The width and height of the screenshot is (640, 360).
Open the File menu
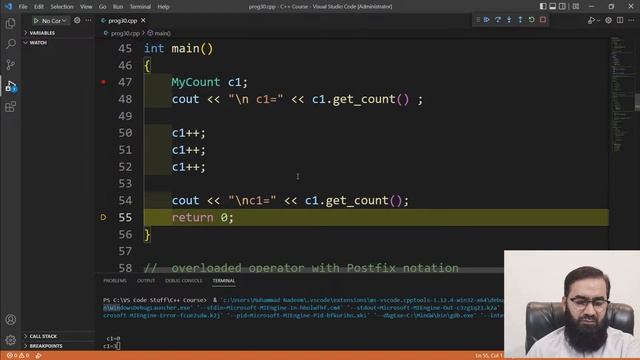(x=23, y=7)
